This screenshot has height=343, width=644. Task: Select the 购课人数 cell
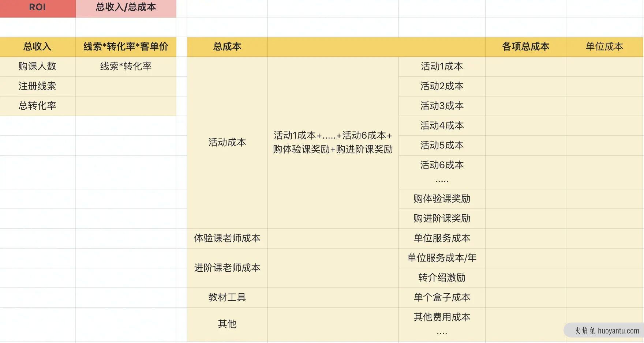click(x=38, y=67)
